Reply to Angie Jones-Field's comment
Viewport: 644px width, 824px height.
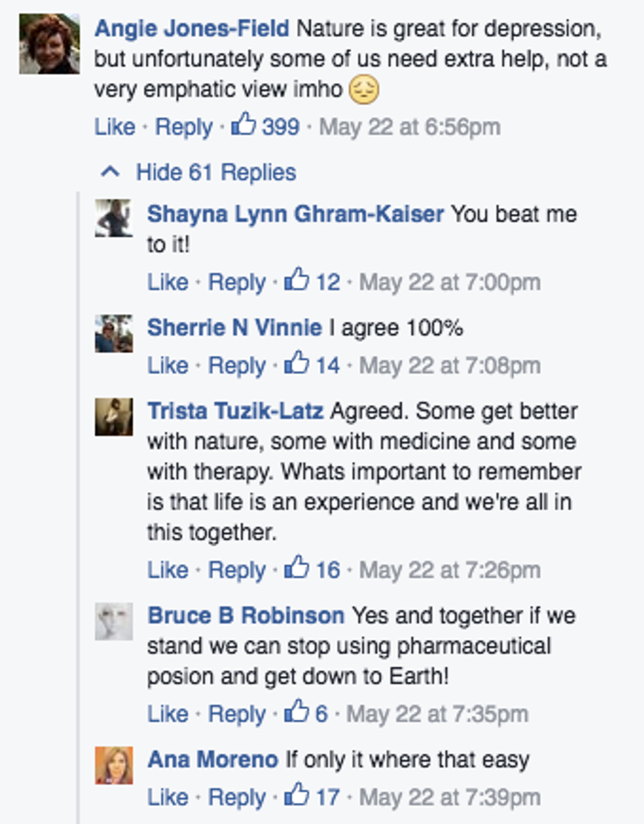click(x=183, y=126)
